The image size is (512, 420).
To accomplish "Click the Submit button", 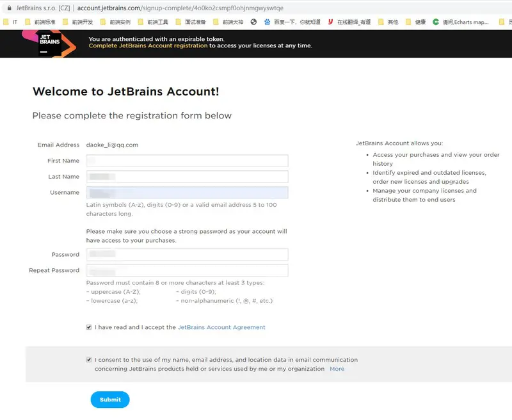I will tap(110, 400).
